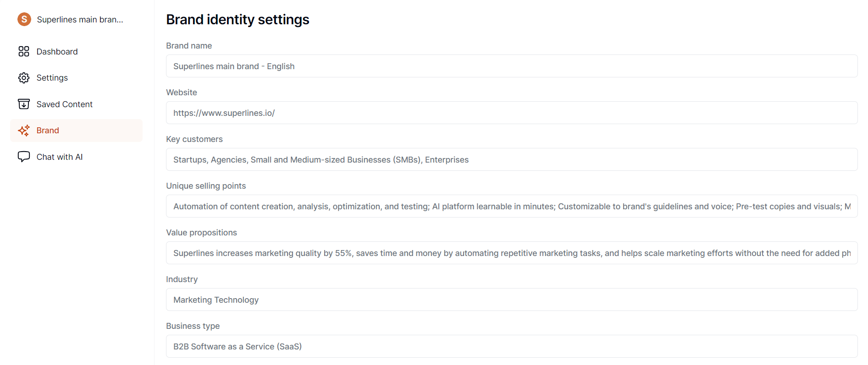
Task: Click into the Website URL field
Action: pos(511,113)
